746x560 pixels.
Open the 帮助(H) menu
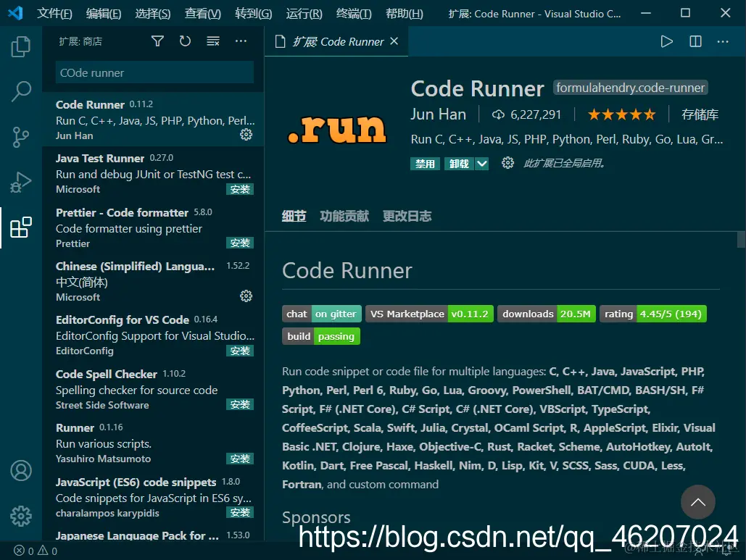(404, 13)
